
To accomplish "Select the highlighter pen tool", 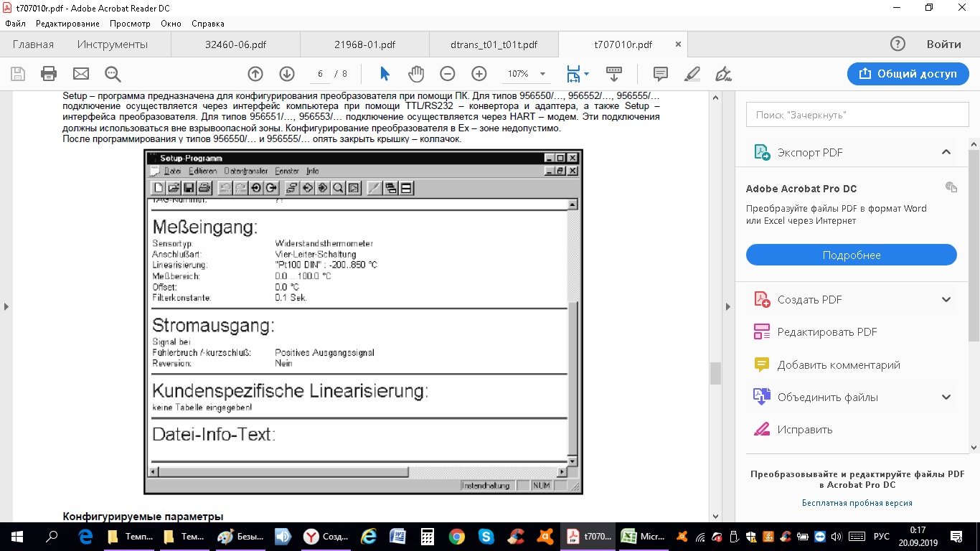I will click(692, 74).
